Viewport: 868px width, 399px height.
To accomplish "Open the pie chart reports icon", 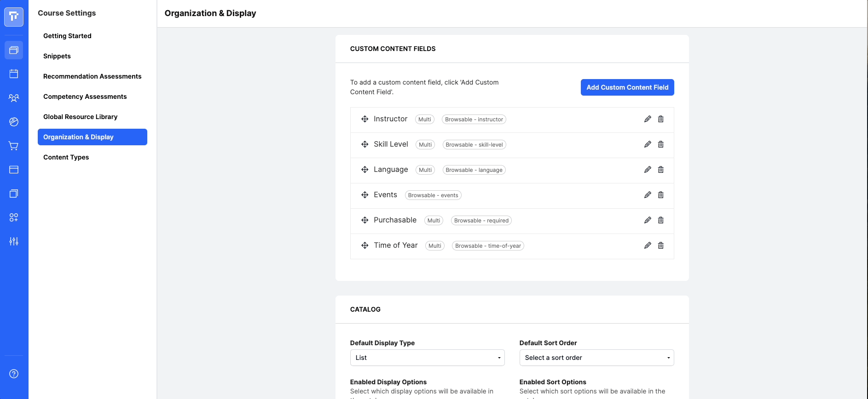I will (x=14, y=122).
